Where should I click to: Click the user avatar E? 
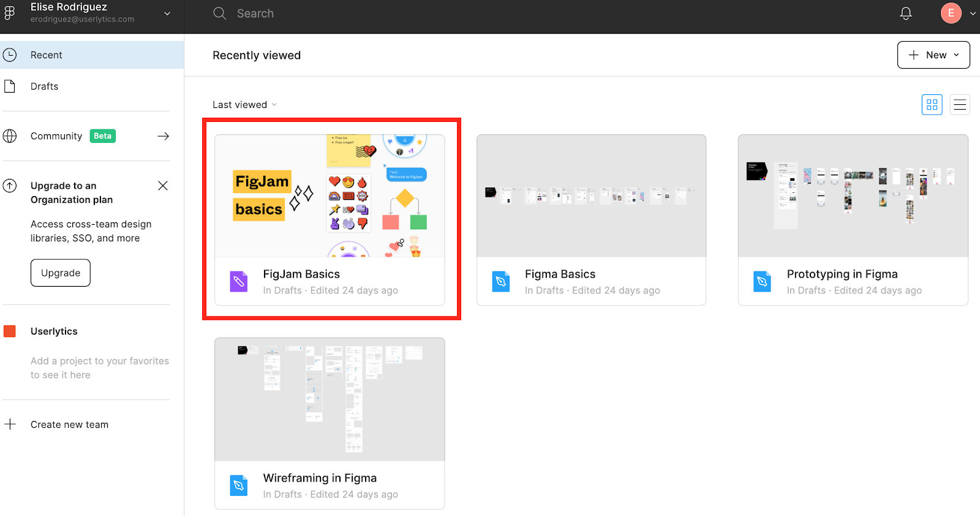(x=951, y=13)
